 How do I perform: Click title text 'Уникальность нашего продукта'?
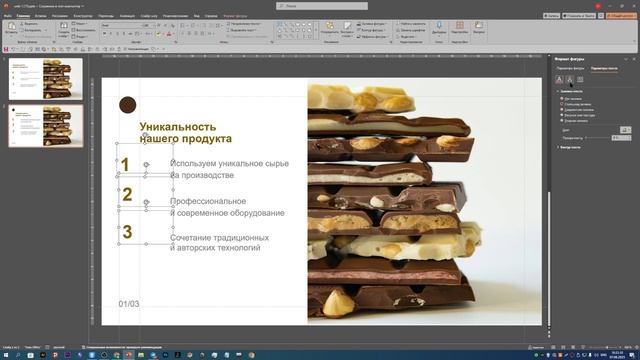(x=186, y=133)
